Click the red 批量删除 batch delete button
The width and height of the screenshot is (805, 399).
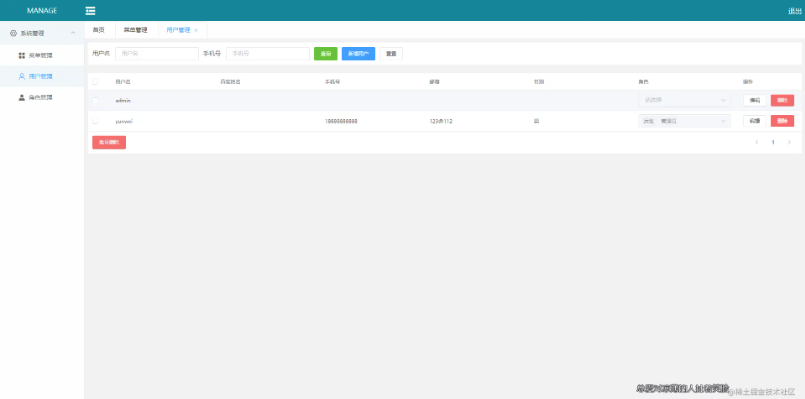pyautogui.click(x=109, y=142)
